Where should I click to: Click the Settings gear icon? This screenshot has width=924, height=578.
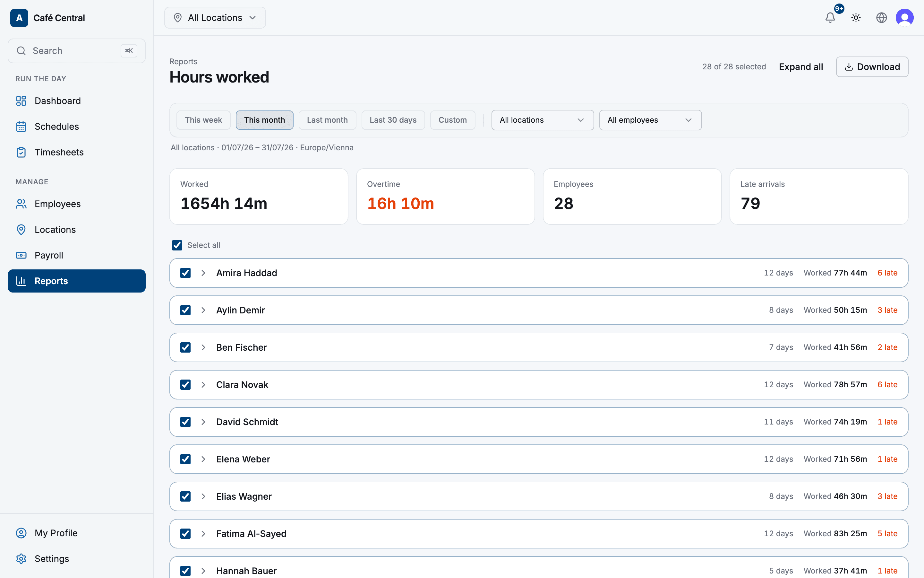coord(21,558)
